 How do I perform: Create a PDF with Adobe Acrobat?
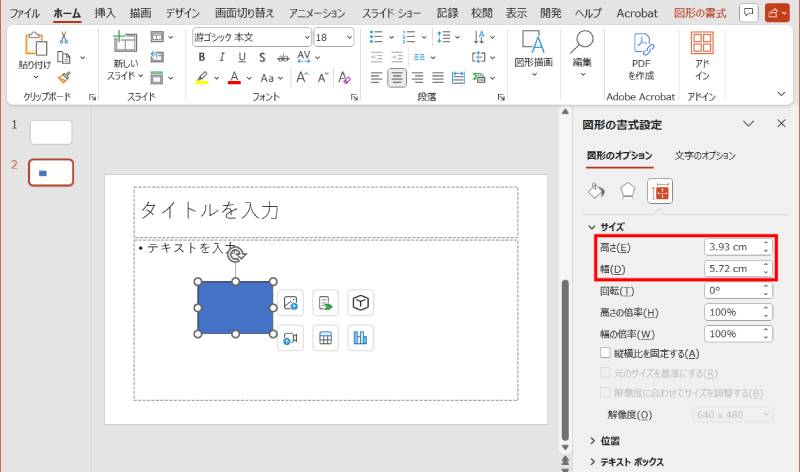tap(641, 56)
